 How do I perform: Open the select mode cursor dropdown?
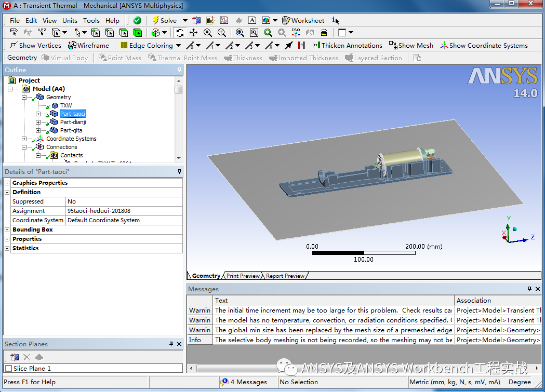[x=84, y=33]
